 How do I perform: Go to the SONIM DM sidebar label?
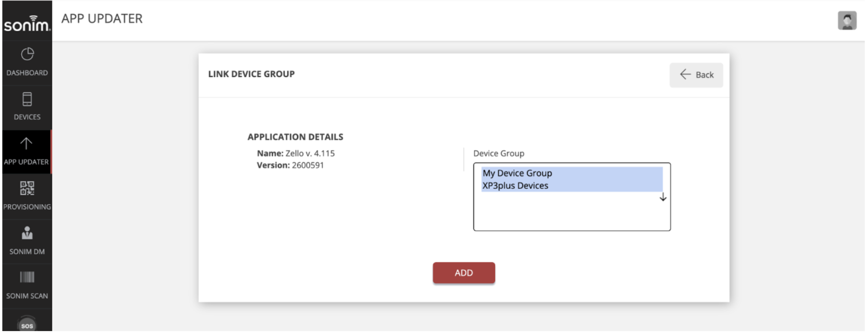[x=27, y=252]
